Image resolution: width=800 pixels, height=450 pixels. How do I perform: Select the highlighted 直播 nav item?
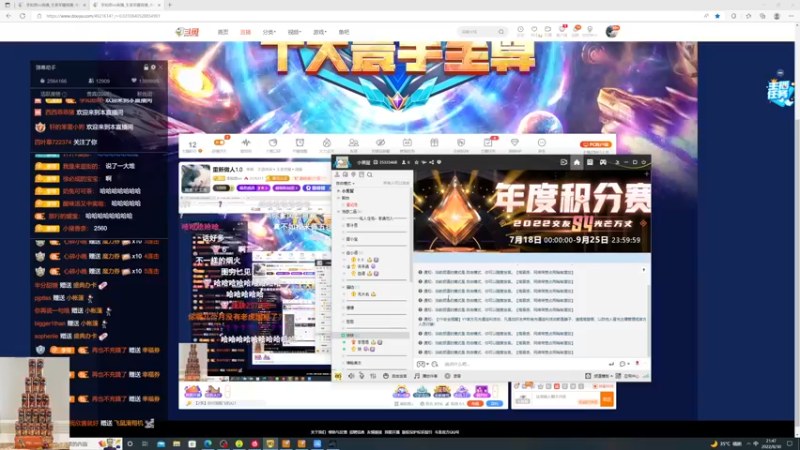click(x=245, y=32)
